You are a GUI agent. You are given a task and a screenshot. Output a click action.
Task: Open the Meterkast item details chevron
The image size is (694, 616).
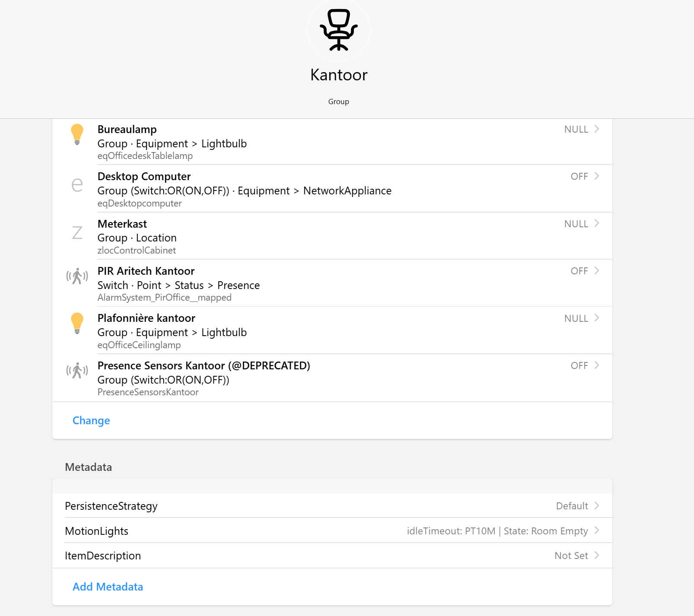point(598,223)
